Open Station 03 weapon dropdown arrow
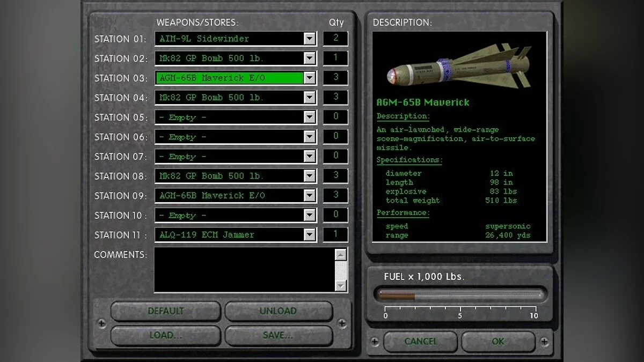 [310, 78]
